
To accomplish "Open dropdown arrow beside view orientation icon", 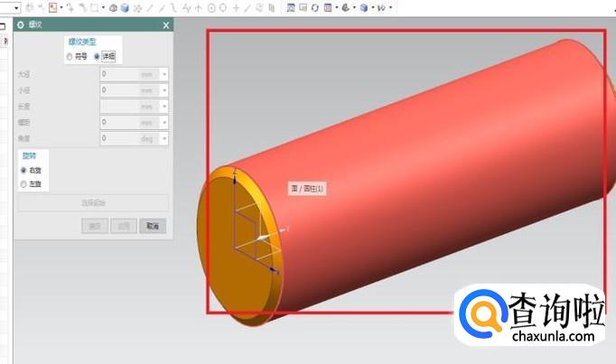I will 354,7.
